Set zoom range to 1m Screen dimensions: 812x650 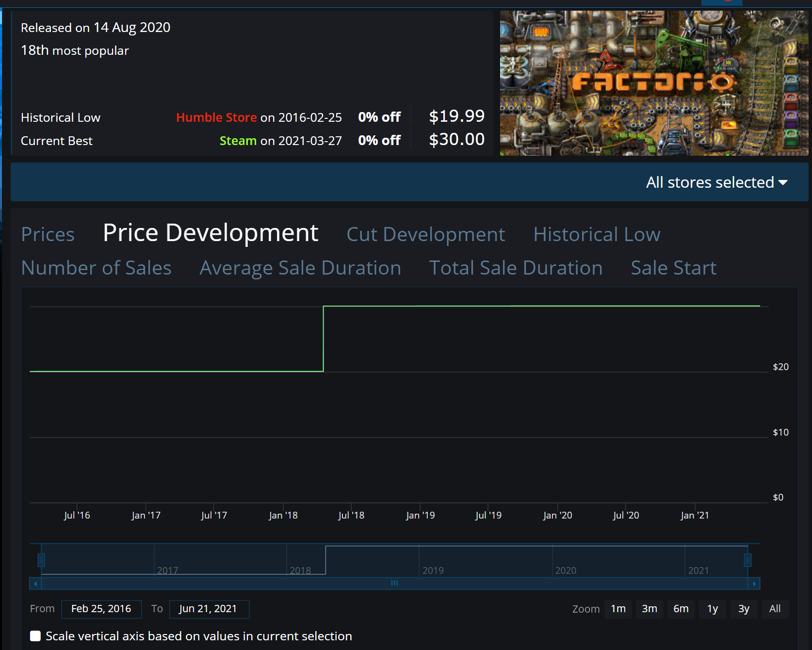pos(618,609)
